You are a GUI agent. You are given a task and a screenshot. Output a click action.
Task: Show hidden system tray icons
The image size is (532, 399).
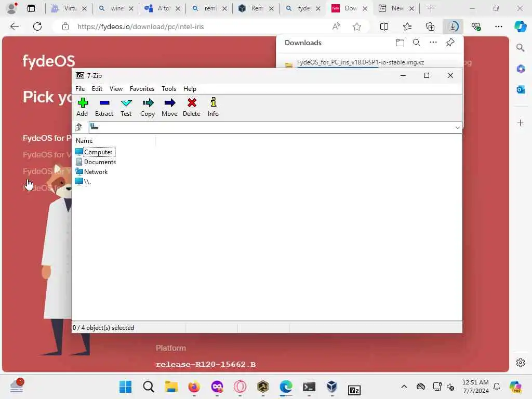point(404,387)
